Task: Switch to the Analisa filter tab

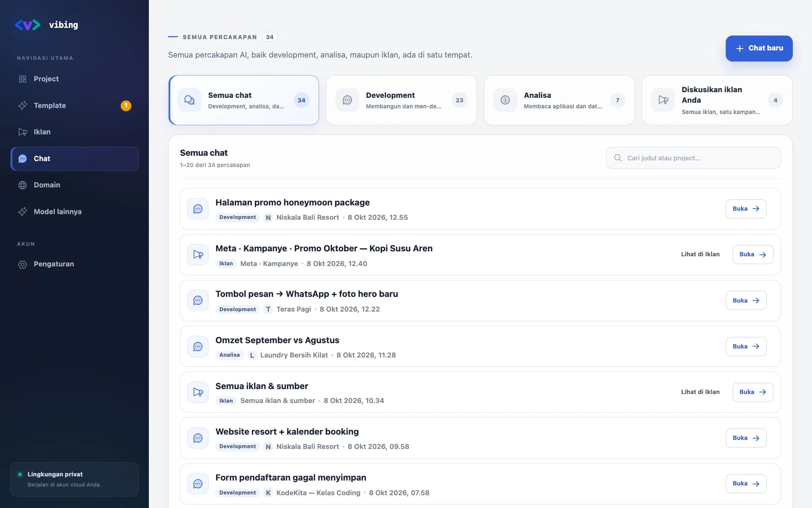Action: (559, 100)
